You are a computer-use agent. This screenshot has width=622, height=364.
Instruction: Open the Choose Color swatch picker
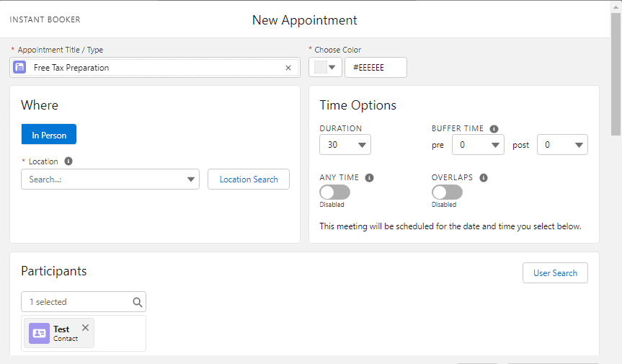click(326, 68)
